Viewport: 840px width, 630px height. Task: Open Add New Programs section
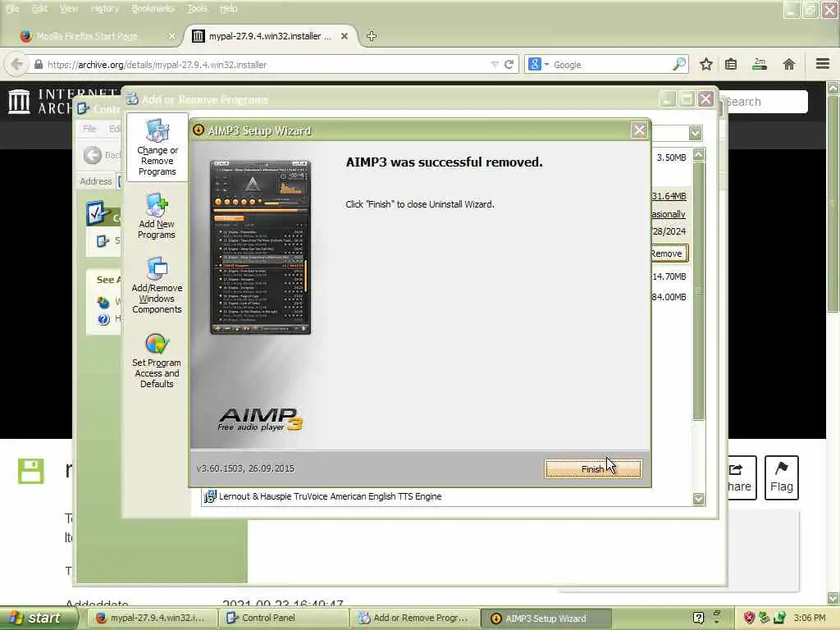click(157, 217)
